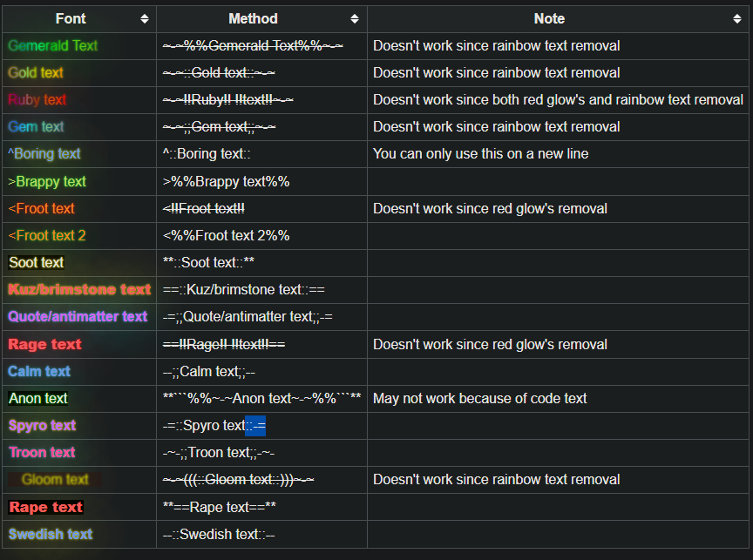Click the sort arrows in the Font header
This screenshot has width=753, height=560.
[x=145, y=18]
